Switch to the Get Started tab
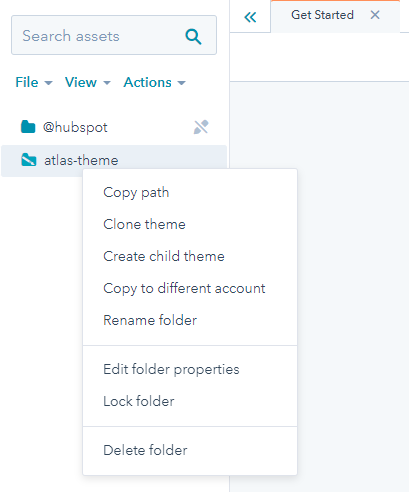Screen dimensions: 409x492 pyautogui.click(x=322, y=15)
